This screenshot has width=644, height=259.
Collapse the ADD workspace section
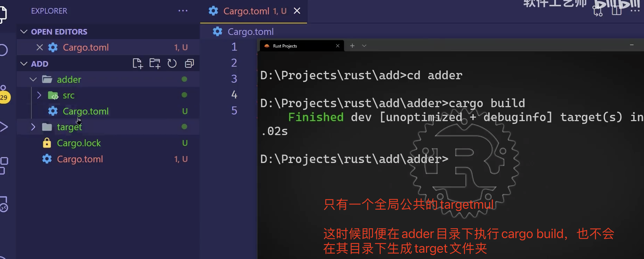(x=24, y=64)
